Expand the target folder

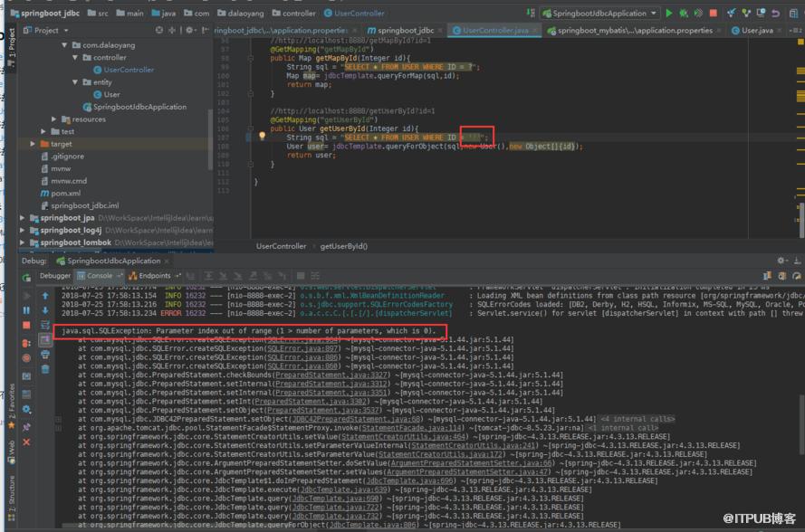coord(33,144)
